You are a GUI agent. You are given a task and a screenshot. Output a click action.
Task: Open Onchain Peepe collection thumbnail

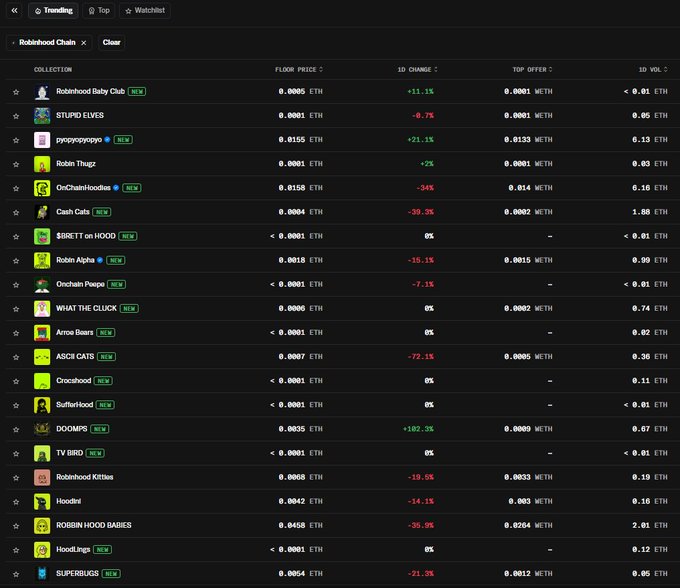[42, 285]
